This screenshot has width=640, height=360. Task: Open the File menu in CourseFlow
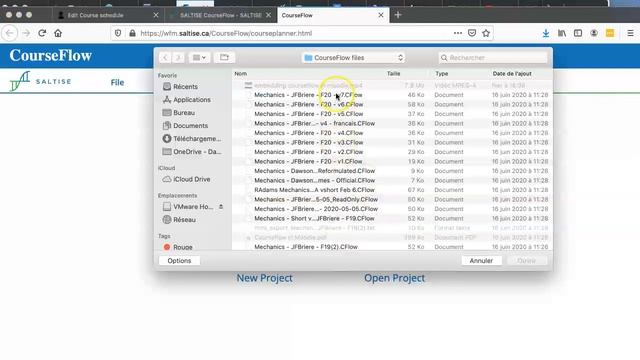coord(117,82)
